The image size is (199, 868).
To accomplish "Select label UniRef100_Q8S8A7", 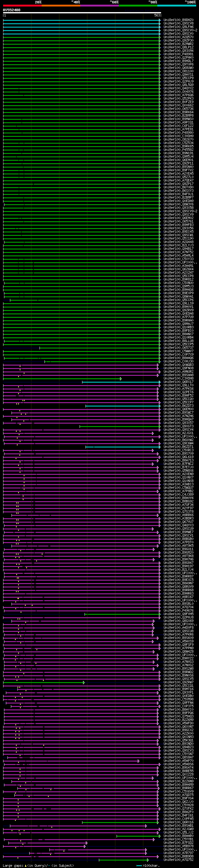I will [179, 758].
